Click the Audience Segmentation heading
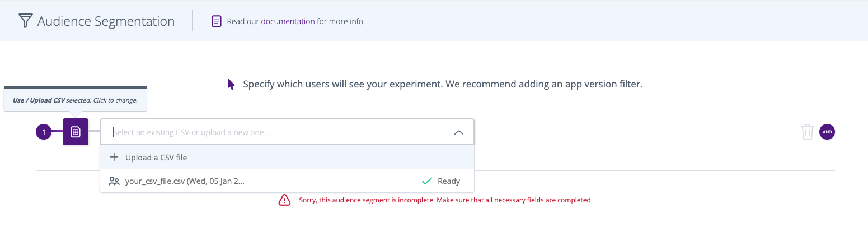The image size is (868, 240). 106,21
